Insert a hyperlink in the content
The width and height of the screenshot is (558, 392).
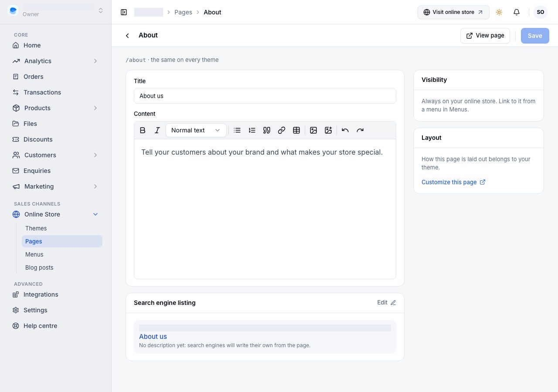[x=282, y=130]
